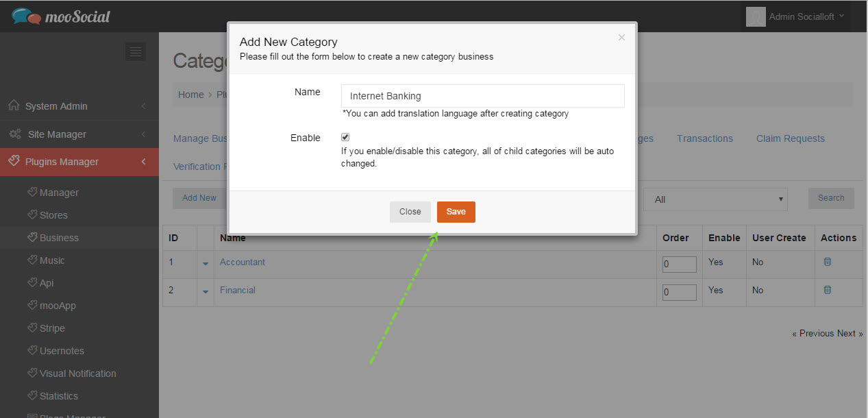Toggle the sidebar hamburger menu
Viewport: 868px width, 418px height.
135,51
